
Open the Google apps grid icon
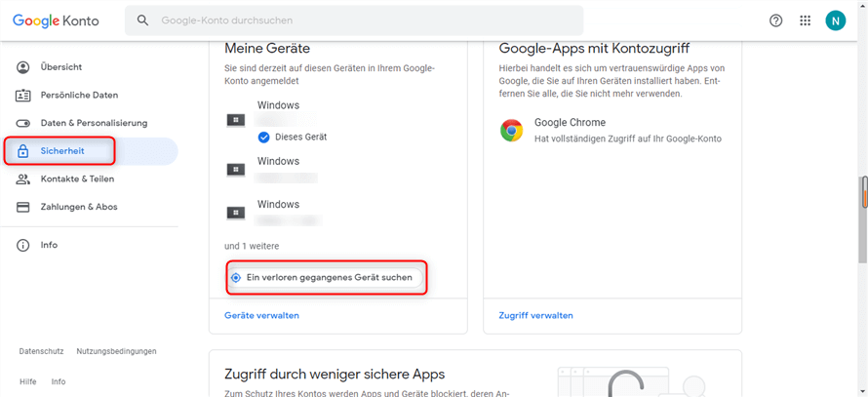[x=805, y=20]
